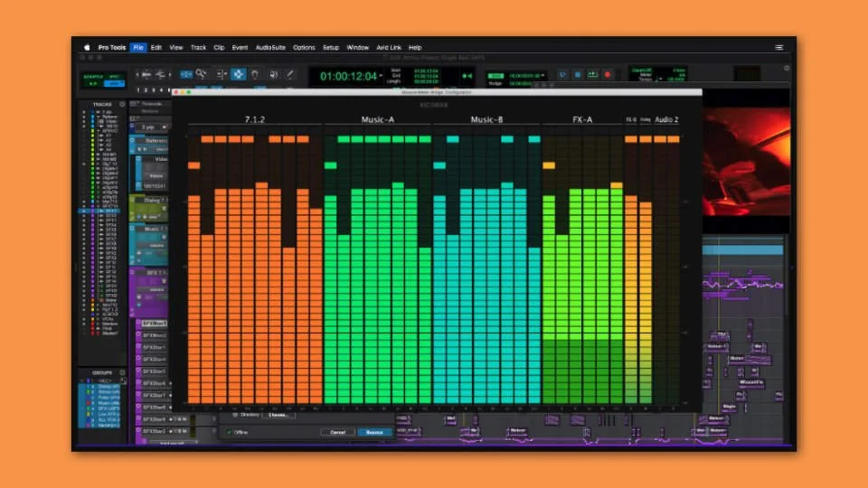This screenshot has height=488, width=868.
Task: Open the Avid Link menu
Action: point(389,48)
